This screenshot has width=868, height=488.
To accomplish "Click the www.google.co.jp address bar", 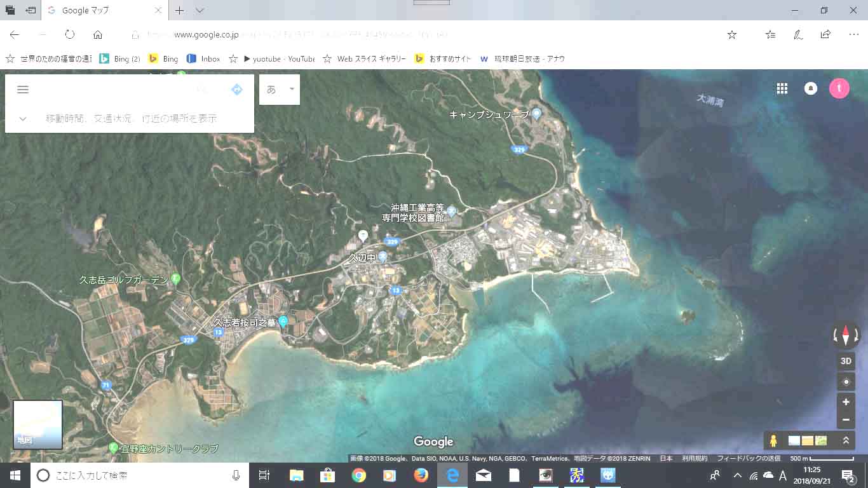I will point(419,35).
